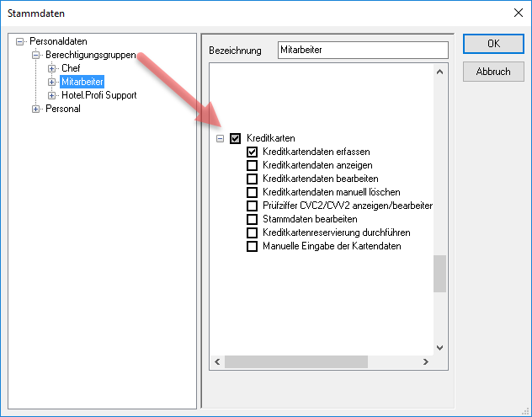
Task: Select the Personal tree item
Action: coord(63,109)
